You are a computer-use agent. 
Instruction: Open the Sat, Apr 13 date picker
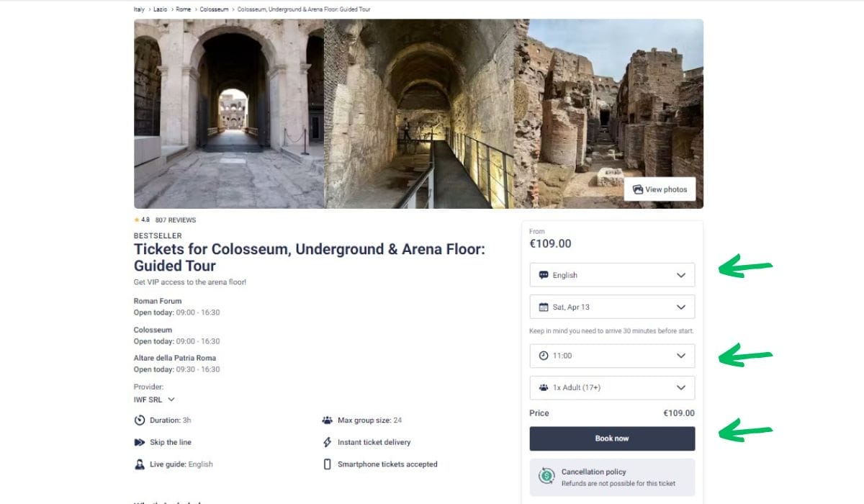[612, 307]
